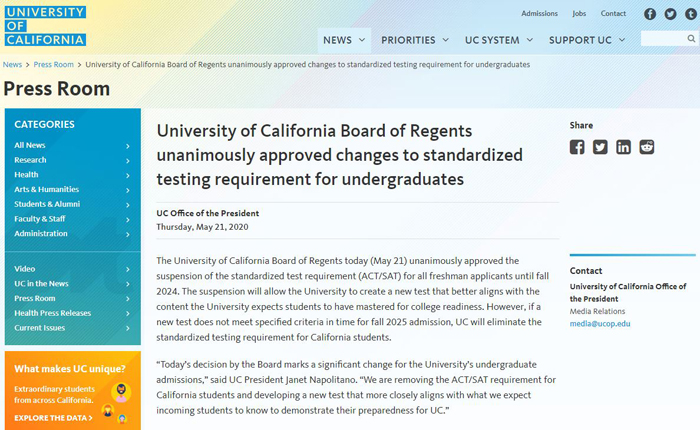Share article on Facebook
The image size is (700, 430).
pyautogui.click(x=577, y=147)
